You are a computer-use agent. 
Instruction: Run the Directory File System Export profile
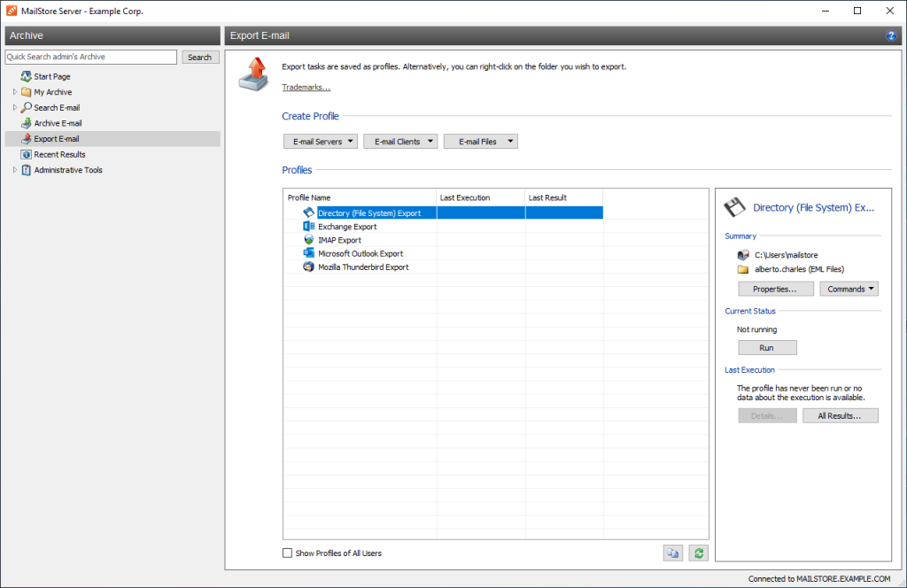(x=766, y=347)
